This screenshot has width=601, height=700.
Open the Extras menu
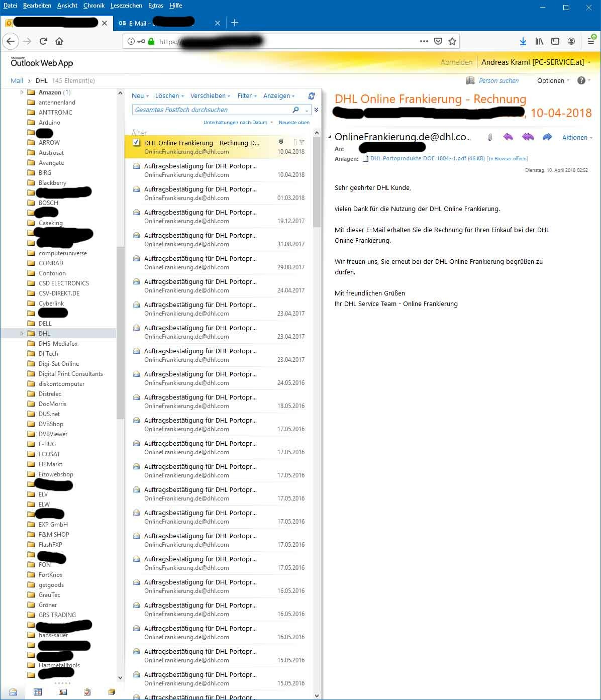pos(156,6)
